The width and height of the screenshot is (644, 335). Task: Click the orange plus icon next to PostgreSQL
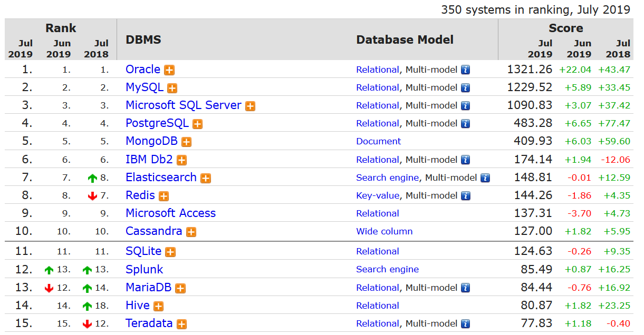(198, 124)
